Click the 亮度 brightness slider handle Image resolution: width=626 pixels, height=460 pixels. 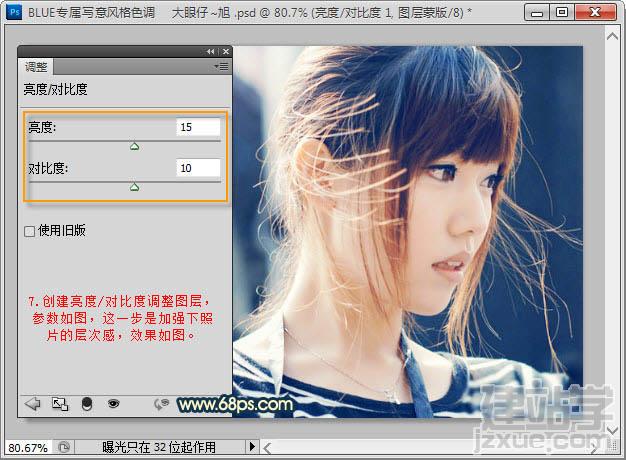(135, 147)
